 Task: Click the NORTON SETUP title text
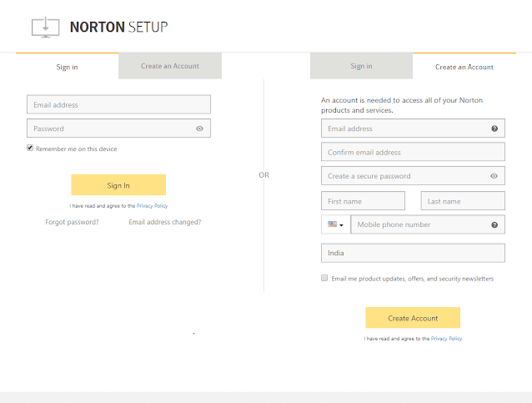[118, 28]
